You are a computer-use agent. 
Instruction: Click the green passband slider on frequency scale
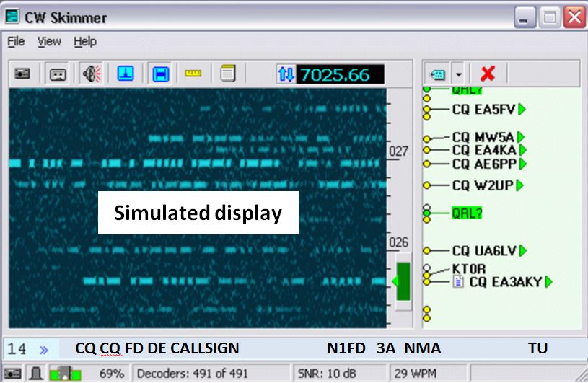(x=403, y=281)
